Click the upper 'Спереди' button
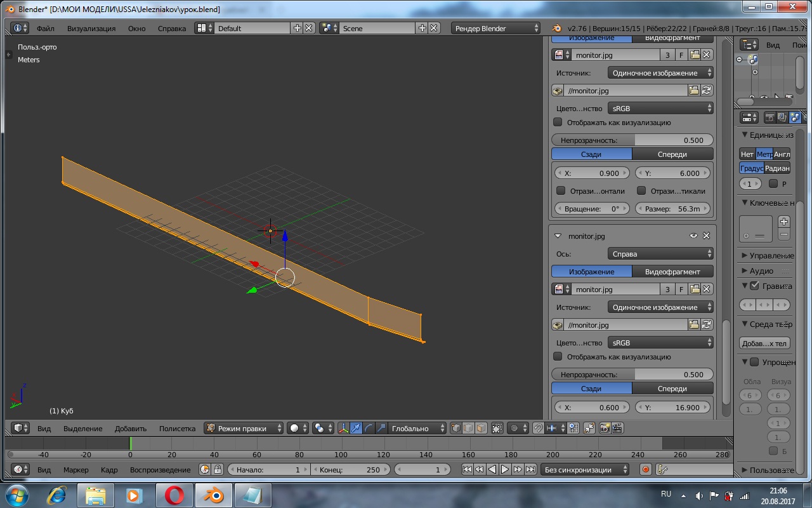The height and width of the screenshot is (508, 812). 672,154
